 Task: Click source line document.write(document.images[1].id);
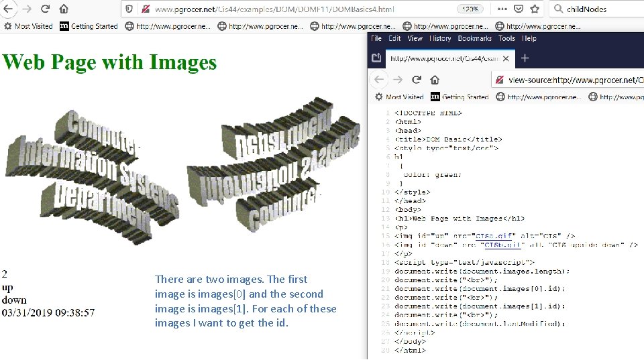pyautogui.click(x=480, y=306)
